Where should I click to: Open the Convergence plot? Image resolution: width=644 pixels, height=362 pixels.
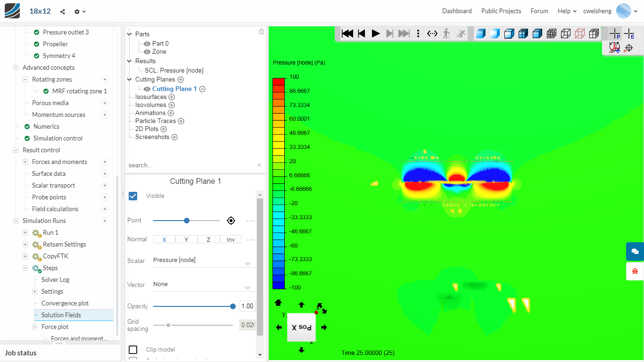[65, 304]
